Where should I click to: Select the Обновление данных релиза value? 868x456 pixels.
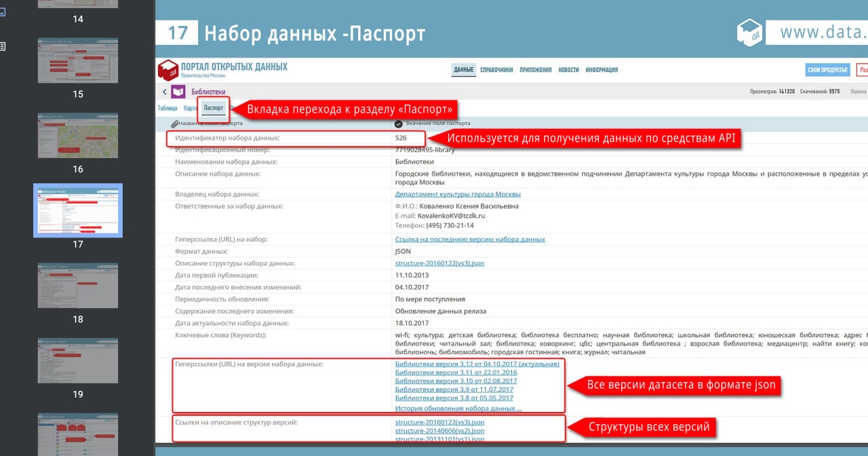pos(441,311)
